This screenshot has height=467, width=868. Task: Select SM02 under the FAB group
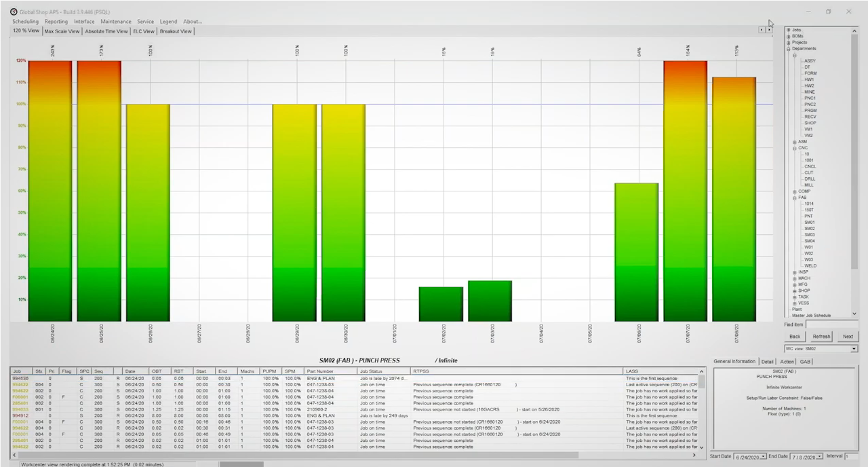click(x=810, y=228)
